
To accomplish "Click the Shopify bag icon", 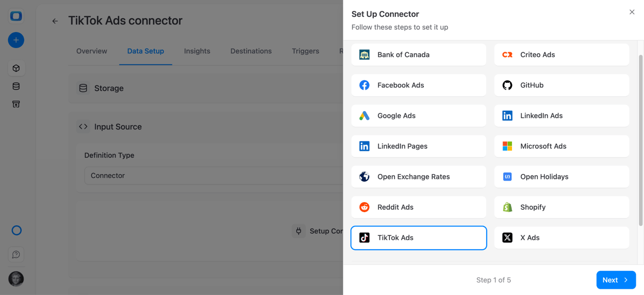I will (x=507, y=207).
